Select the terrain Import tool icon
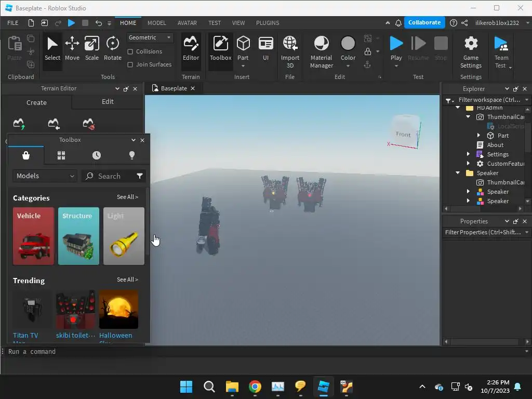The width and height of the screenshot is (532, 399). pos(54,124)
